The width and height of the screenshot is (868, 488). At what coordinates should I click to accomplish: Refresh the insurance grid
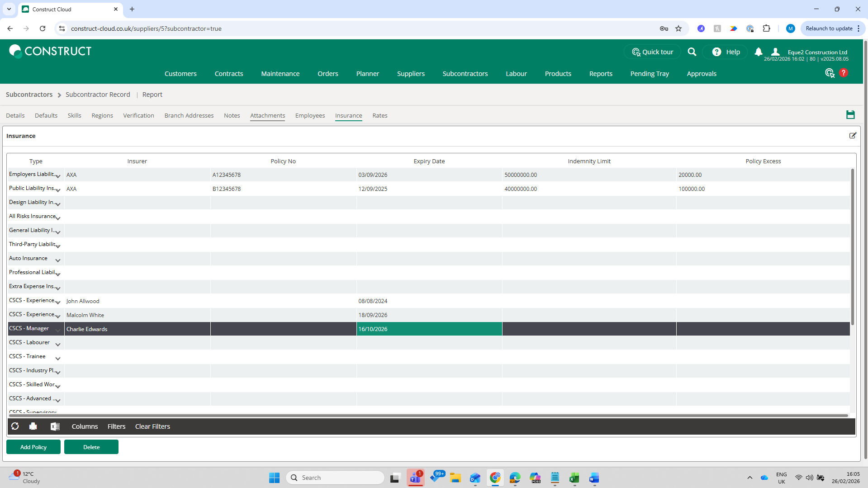[x=15, y=426]
